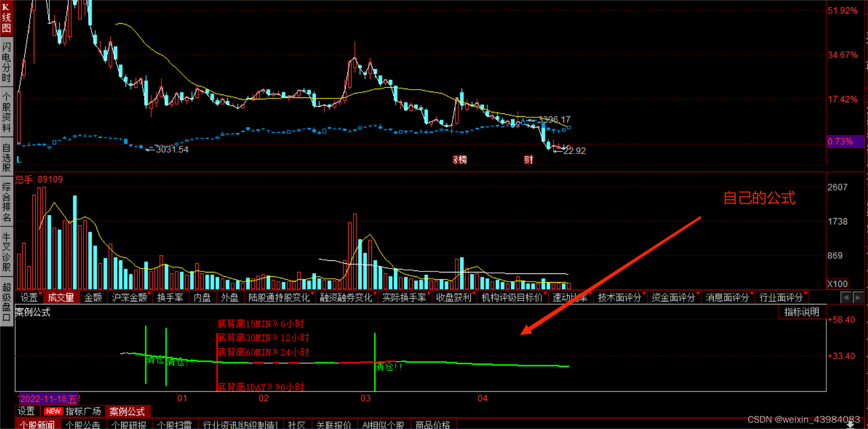
Task: Click the 设置 button beside 指标广场
Action: point(26,412)
